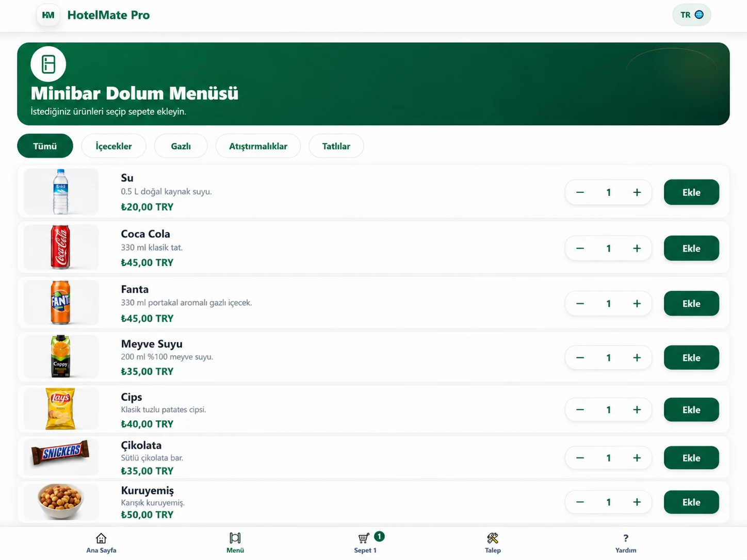The image size is (747, 560).
Task: Show the Tatlılar category
Action: pyautogui.click(x=336, y=146)
